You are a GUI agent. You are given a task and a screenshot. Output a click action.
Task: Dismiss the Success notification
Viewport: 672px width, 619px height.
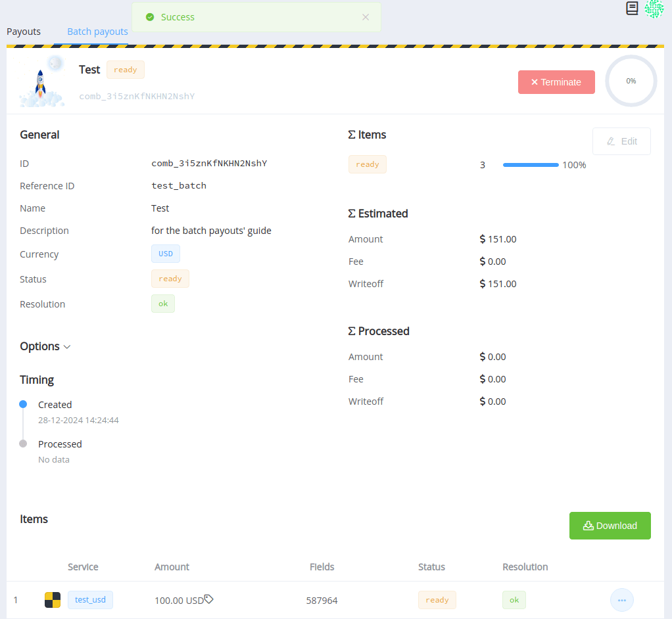[x=366, y=17]
